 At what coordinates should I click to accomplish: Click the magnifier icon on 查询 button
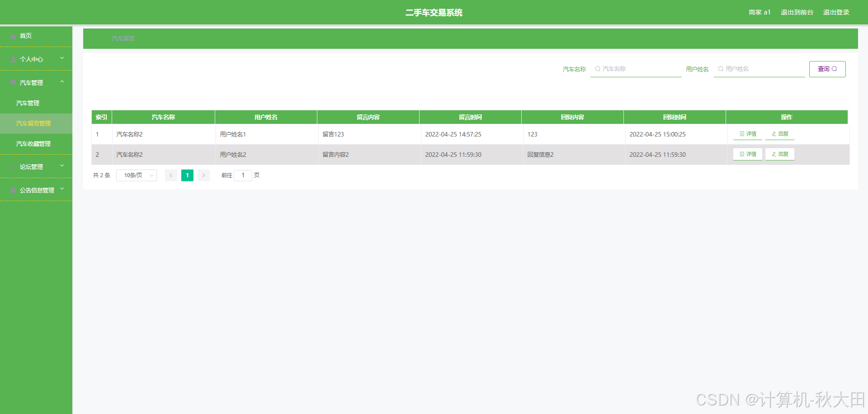coord(835,69)
